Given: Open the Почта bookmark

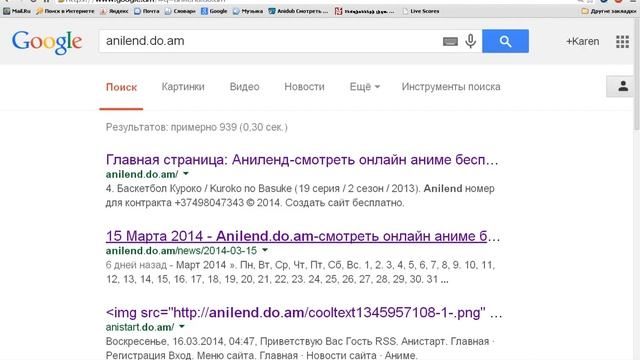Looking at the screenshot, I should pyautogui.click(x=147, y=11).
